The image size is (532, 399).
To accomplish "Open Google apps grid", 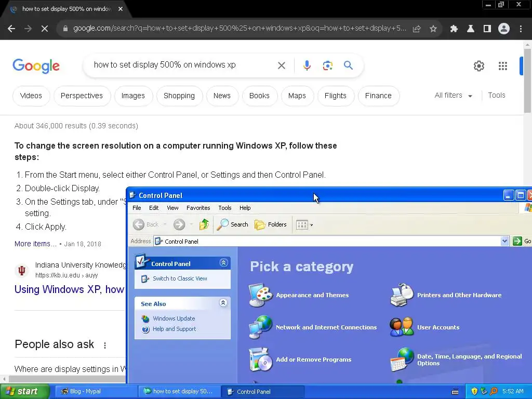I will point(503,66).
